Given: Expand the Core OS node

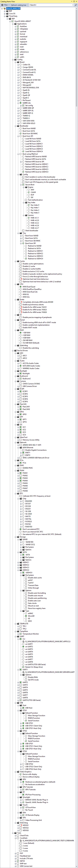Looking at the screenshot, I should click(4, 13).
